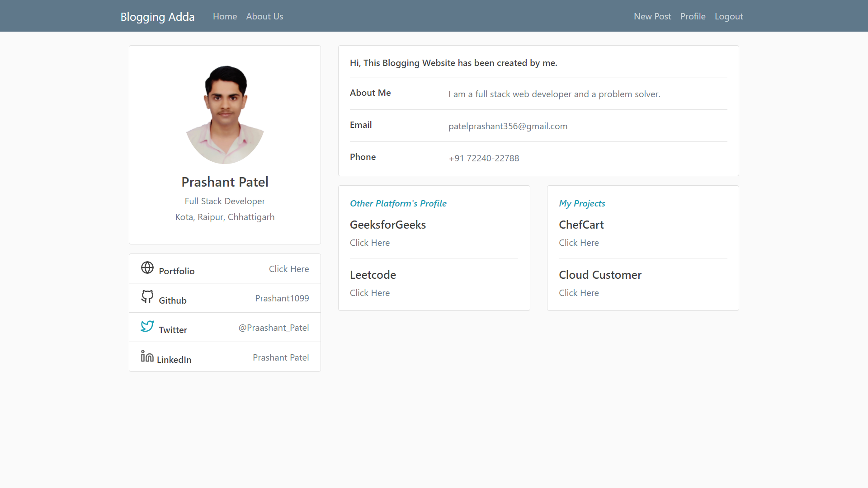The height and width of the screenshot is (488, 868).
Task: Open Profile from navbar
Action: point(693,16)
